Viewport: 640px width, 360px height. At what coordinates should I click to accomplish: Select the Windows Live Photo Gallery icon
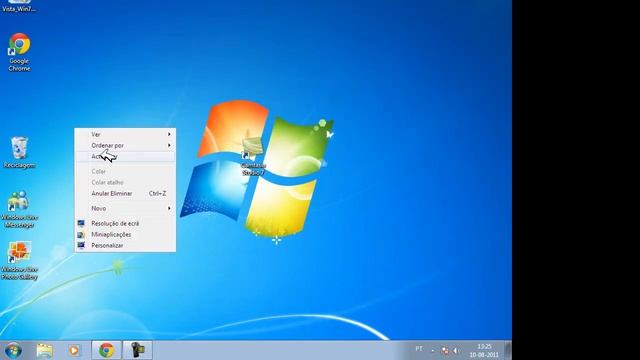pos(19,260)
